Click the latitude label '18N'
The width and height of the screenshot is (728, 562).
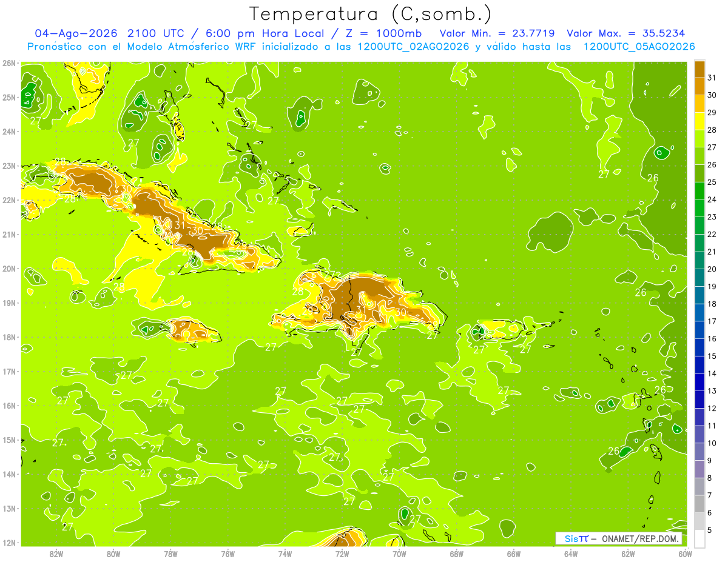(x=9, y=337)
